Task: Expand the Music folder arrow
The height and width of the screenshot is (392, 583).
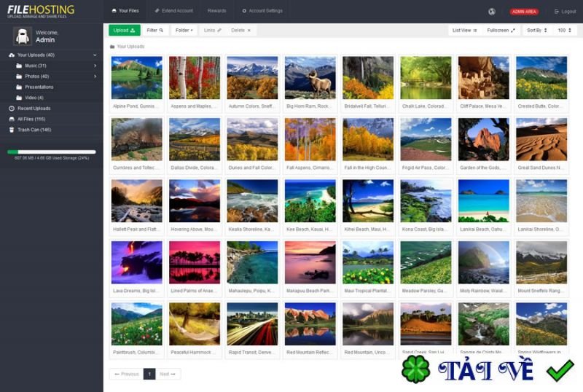Action: pyautogui.click(x=95, y=66)
